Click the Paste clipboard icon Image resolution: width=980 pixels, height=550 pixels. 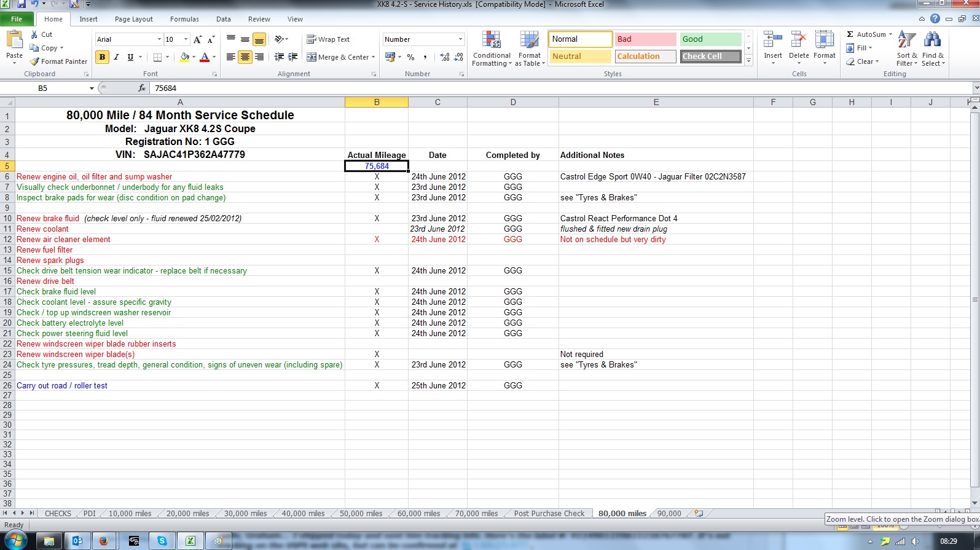pyautogui.click(x=14, y=41)
